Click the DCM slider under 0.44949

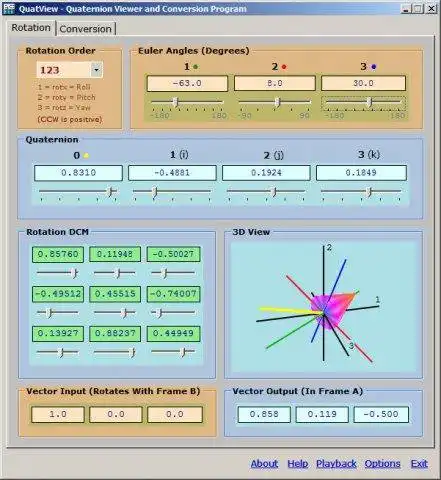click(173, 352)
